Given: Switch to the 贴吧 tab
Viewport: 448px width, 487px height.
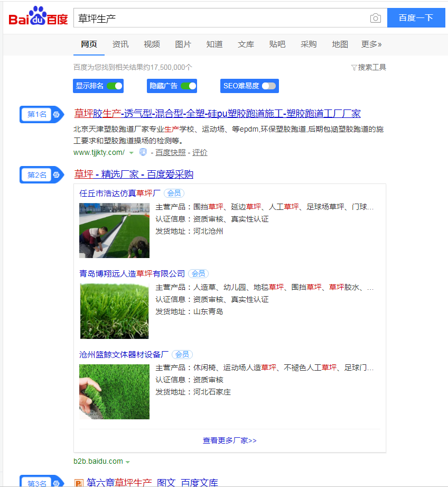Looking at the screenshot, I should click(x=277, y=44).
